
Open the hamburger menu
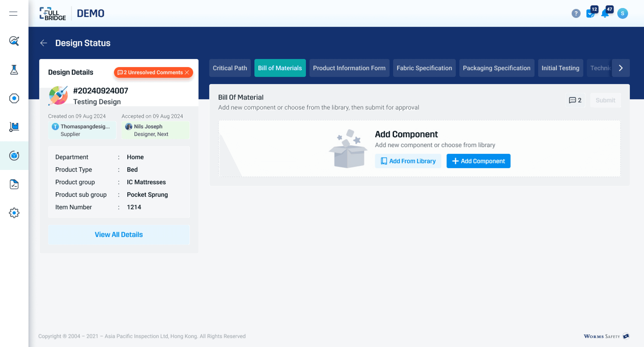(x=13, y=14)
